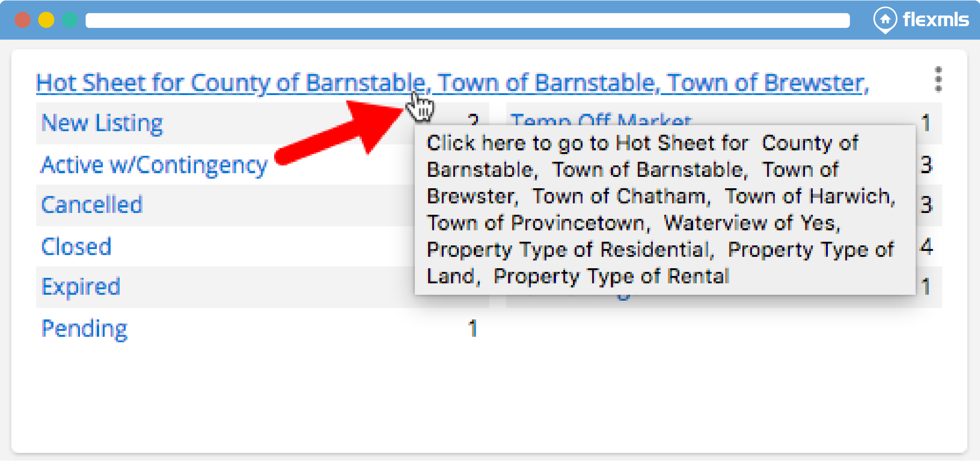The width and height of the screenshot is (980, 462).
Task: Open the Closed listings link
Action: tap(76, 246)
